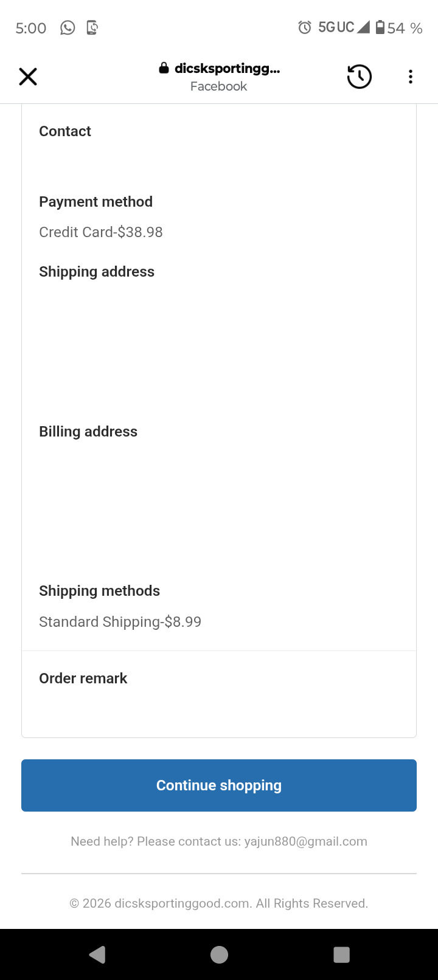Tap the screen-sync notification icon
The width and height of the screenshot is (438, 980).
[92, 28]
